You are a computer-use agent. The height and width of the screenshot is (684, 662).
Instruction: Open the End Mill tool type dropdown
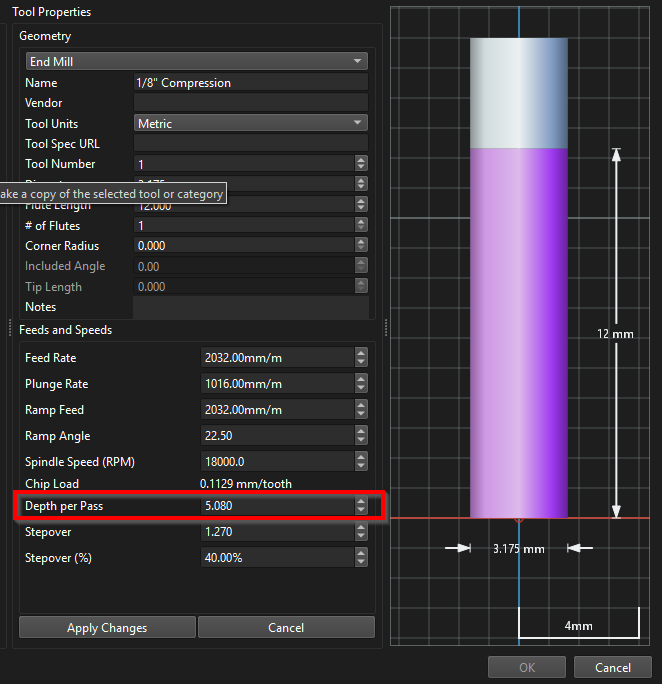click(196, 61)
